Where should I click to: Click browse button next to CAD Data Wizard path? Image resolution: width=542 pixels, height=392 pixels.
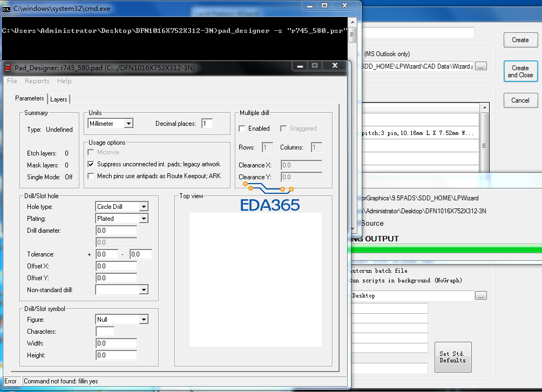tap(481, 66)
